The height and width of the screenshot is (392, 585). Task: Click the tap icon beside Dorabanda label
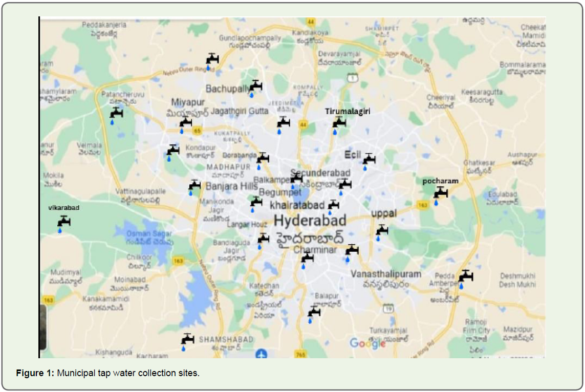262,160
